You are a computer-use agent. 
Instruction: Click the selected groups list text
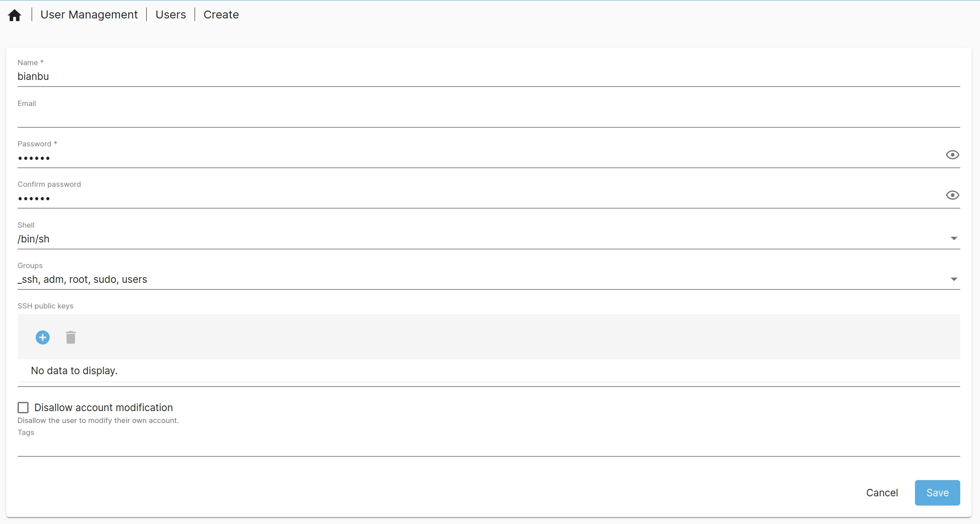83,279
